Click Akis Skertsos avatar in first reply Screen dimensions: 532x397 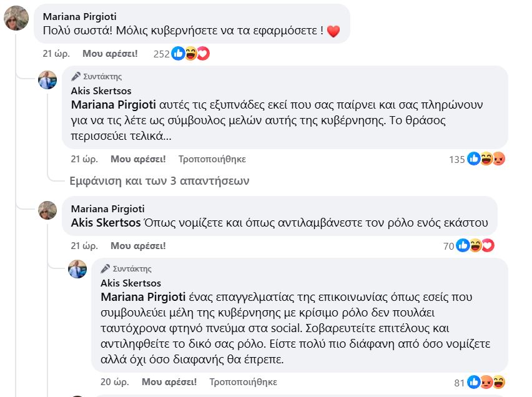(x=48, y=80)
